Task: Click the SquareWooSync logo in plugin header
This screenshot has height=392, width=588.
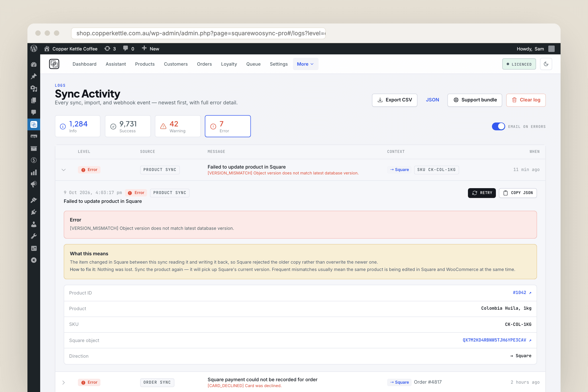Action: click(54, 64)
